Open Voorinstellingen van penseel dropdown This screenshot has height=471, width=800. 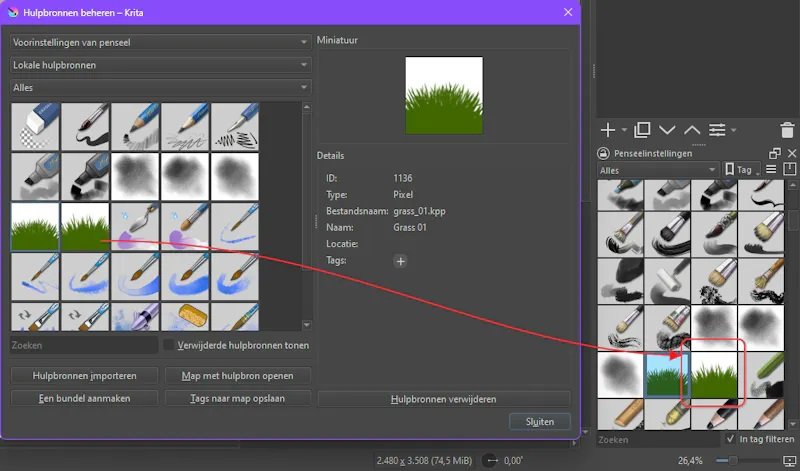coord(160,42)
